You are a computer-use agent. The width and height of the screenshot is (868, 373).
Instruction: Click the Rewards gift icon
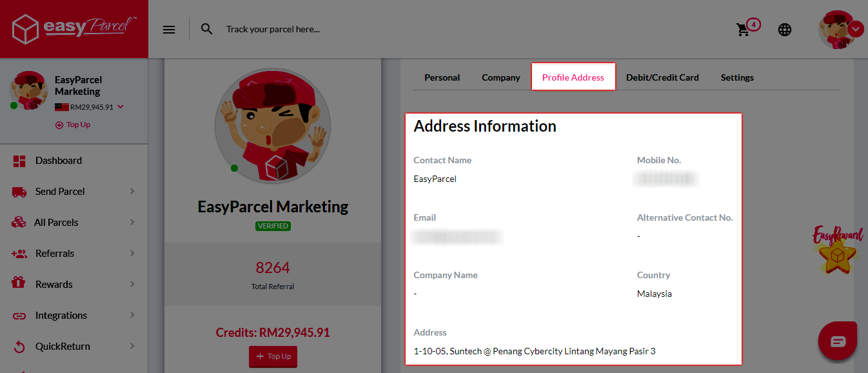pyautogui.click(x=19, y=284)
